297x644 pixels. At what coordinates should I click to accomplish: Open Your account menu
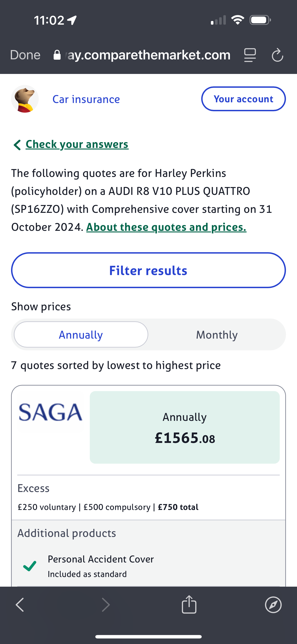(243, 99)
